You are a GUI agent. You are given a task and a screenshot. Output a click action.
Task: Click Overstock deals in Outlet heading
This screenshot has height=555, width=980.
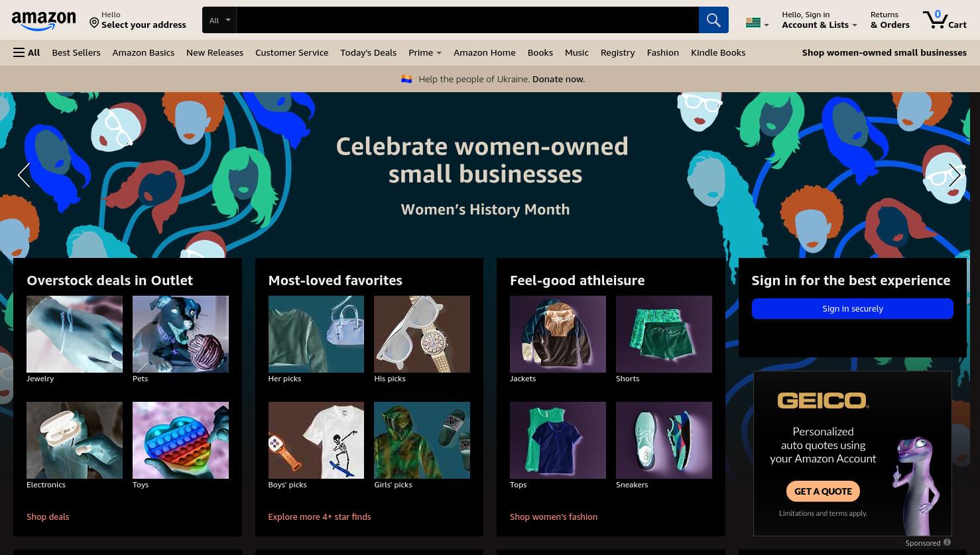(x=109, y=280)
